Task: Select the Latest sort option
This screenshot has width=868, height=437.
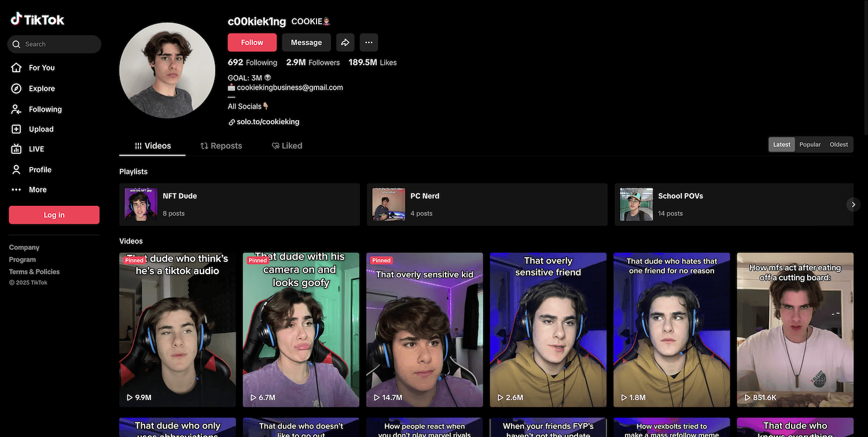Action: 781,145
